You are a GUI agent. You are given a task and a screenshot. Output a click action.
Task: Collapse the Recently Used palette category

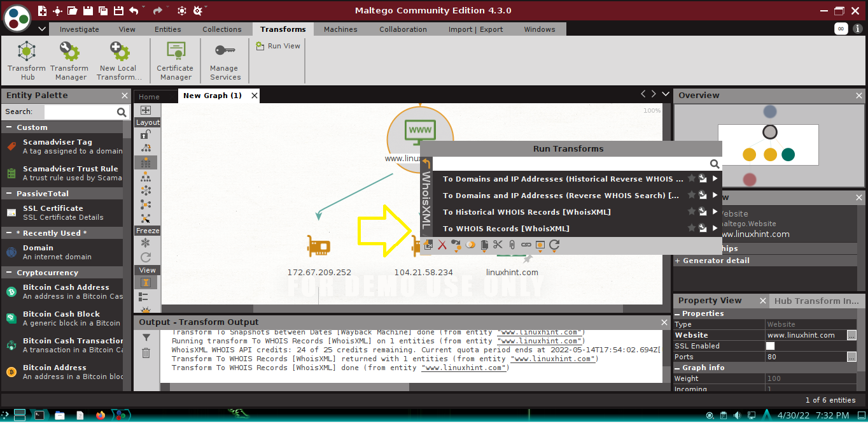(10, 233)
